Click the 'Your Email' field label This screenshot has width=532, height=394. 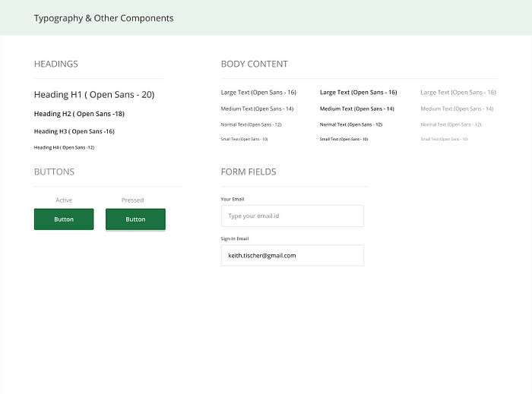coord(233,199)
